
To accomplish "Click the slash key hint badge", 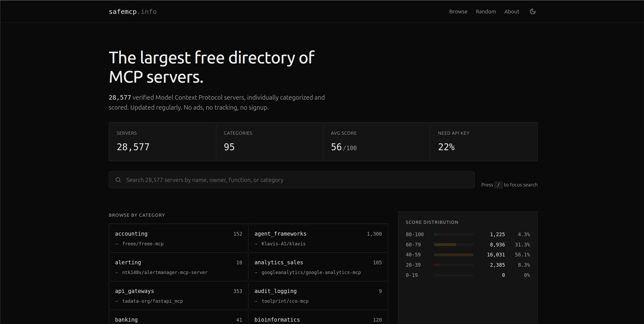I will [x=498, y=185].
